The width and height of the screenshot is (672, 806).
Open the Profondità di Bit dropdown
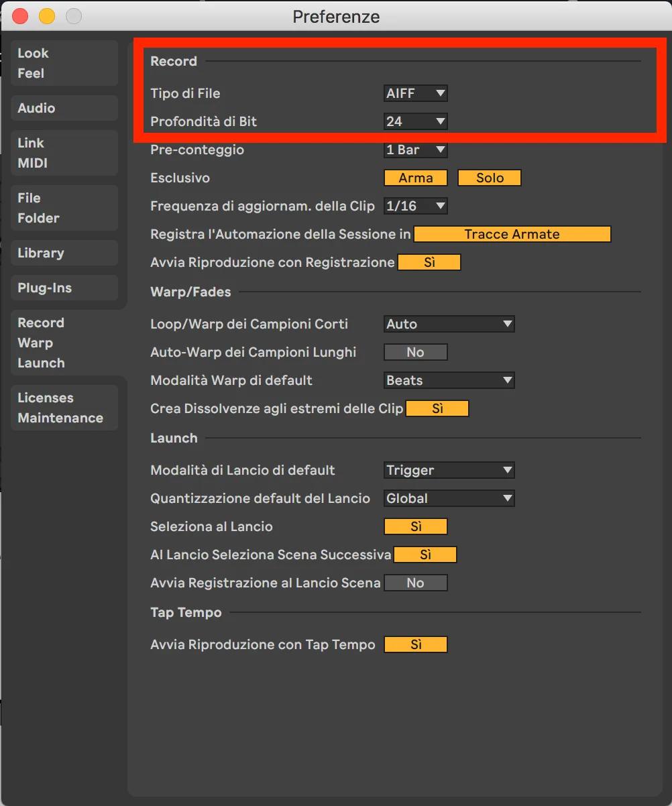(x=416, y=121)
